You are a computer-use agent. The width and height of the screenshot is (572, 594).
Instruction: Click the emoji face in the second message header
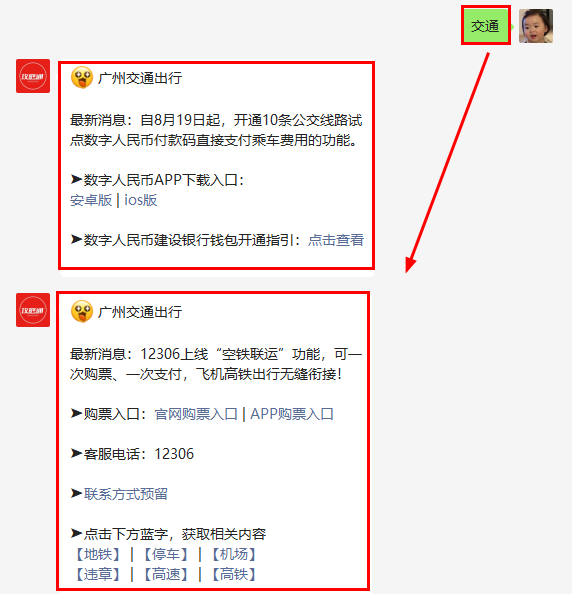coord(82,312)
